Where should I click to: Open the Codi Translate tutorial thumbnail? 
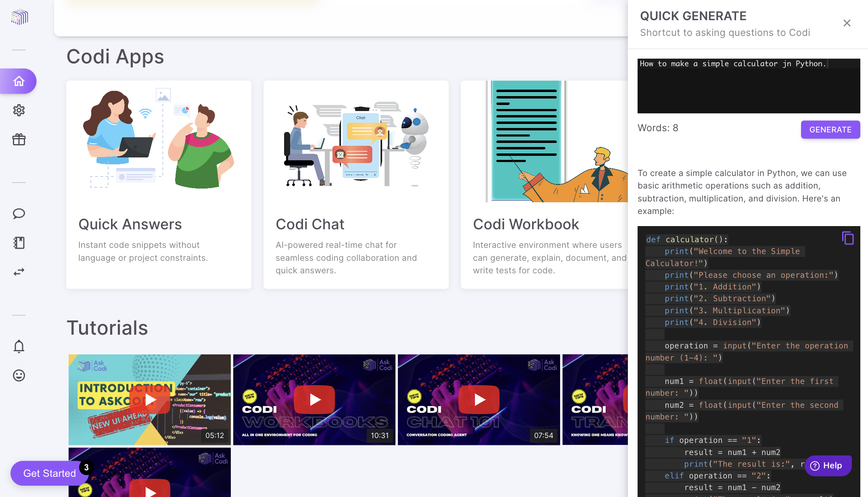595,400
